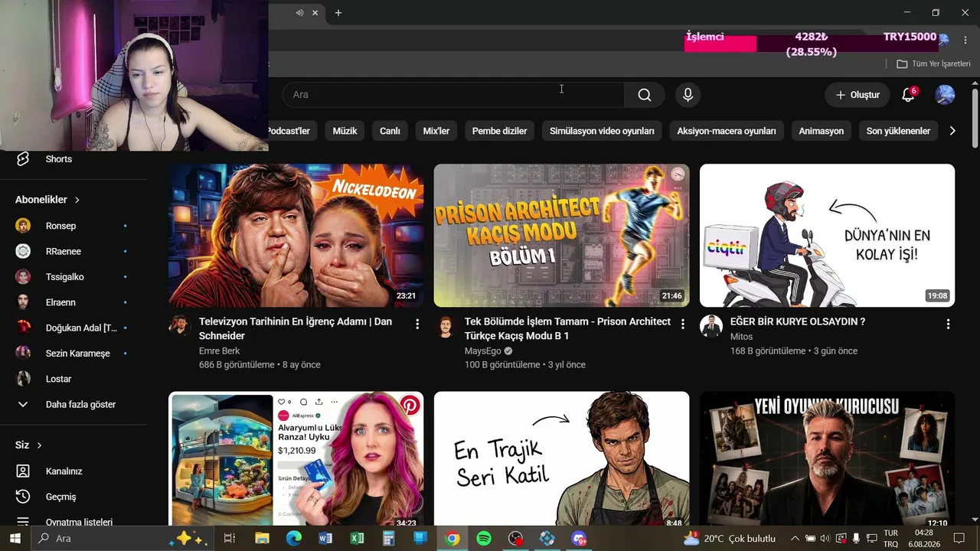
Task: Open Calculator from the taskbar
Action: tap(388, 539)
